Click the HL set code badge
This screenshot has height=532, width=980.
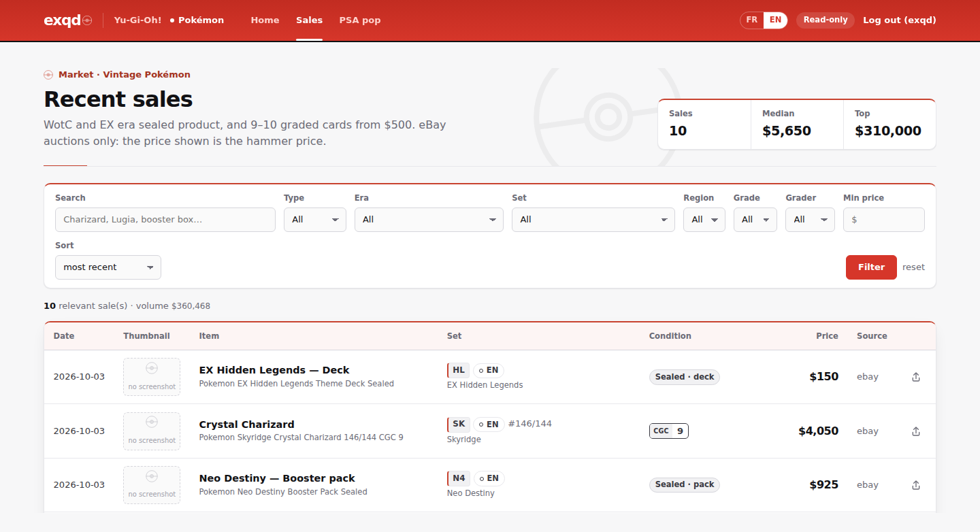click(x=459, y=371)
